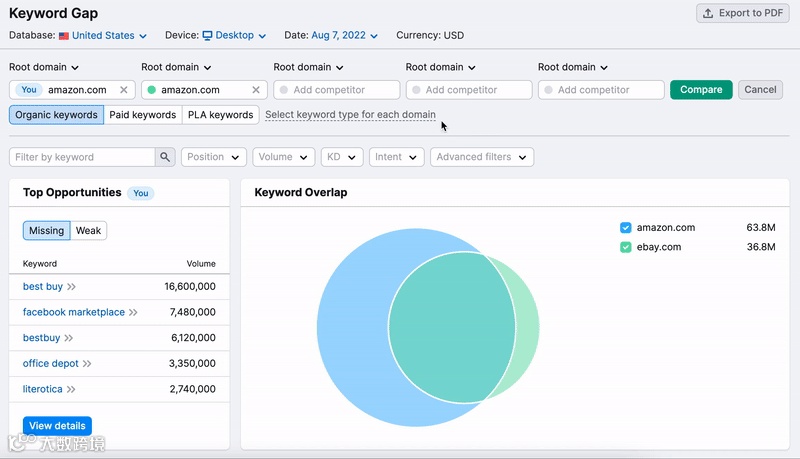
Task: Click the 36.8M count for ebay.com
Action: click(761, 247)
